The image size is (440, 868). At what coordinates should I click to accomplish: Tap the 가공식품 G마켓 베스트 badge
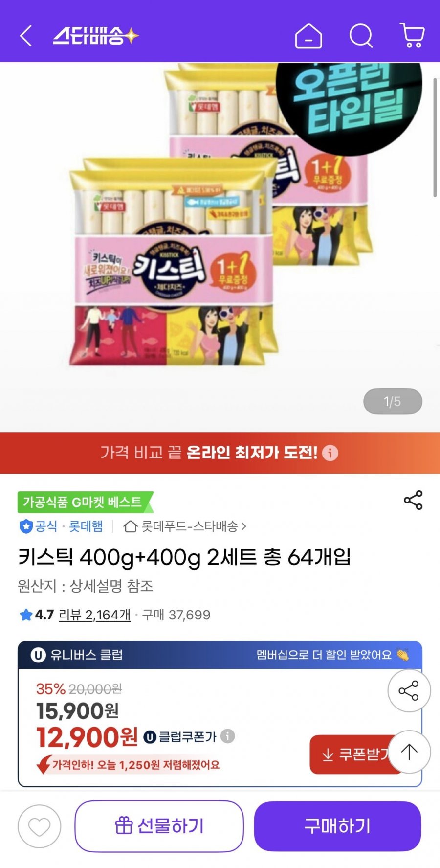coord(85,502)
